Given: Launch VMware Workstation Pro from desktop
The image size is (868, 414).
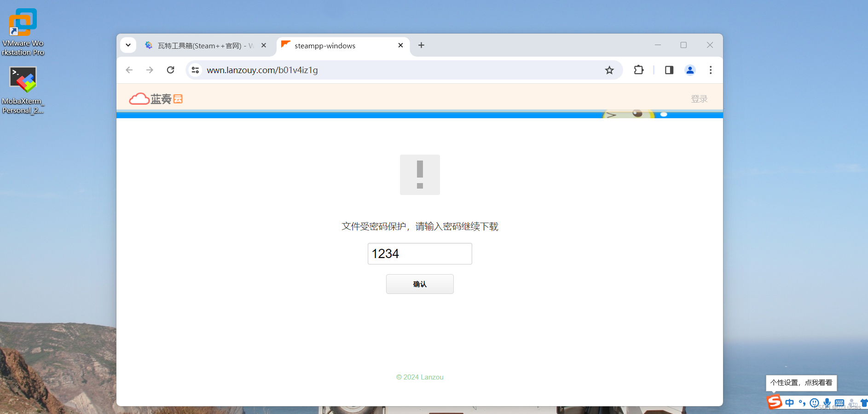Looking at the screenshot, I should pyautogui.click(x=23, y=22).
